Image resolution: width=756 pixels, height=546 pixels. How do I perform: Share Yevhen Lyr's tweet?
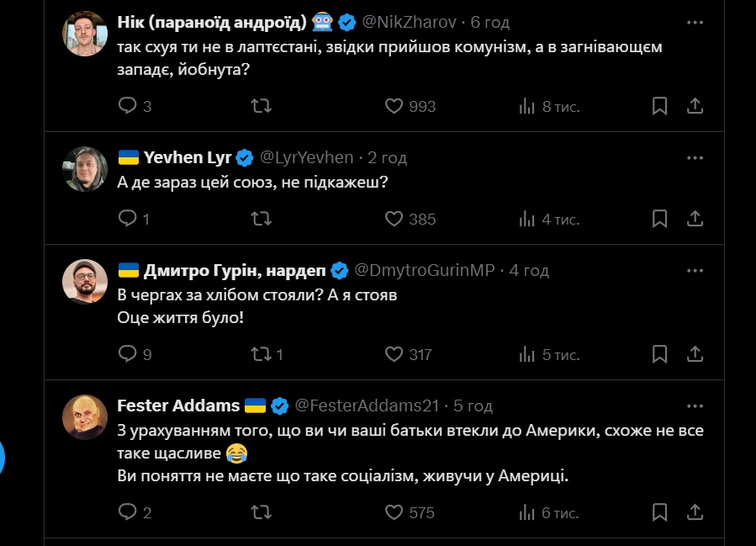(x=695, y=219)
